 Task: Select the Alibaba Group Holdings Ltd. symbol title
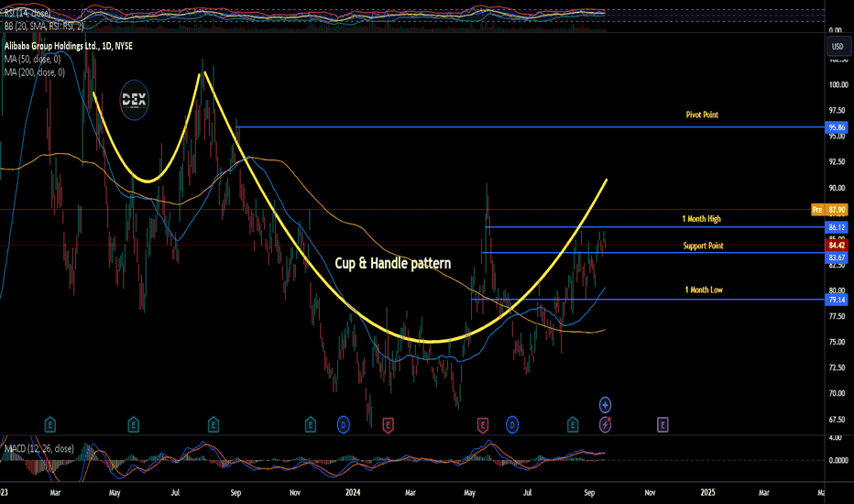(x=69, y=47)
